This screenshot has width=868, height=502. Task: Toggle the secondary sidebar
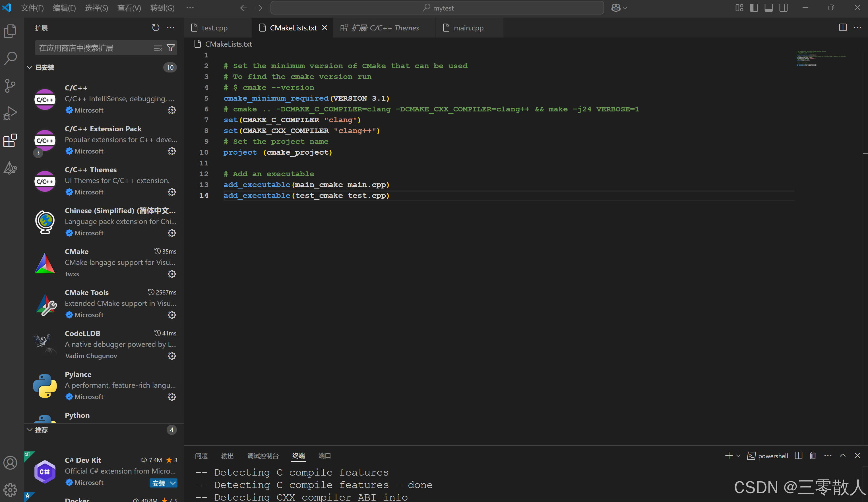click(x=784, y=8)
